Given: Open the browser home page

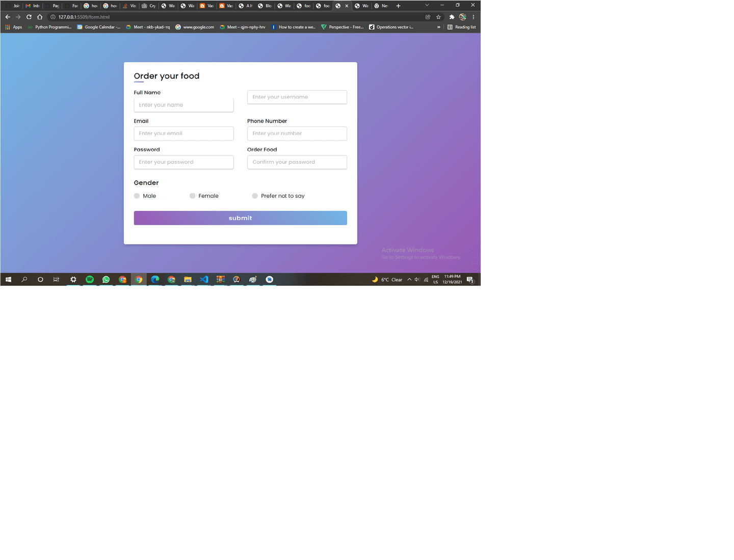Looking at the screenshot, I should point(40,17).
